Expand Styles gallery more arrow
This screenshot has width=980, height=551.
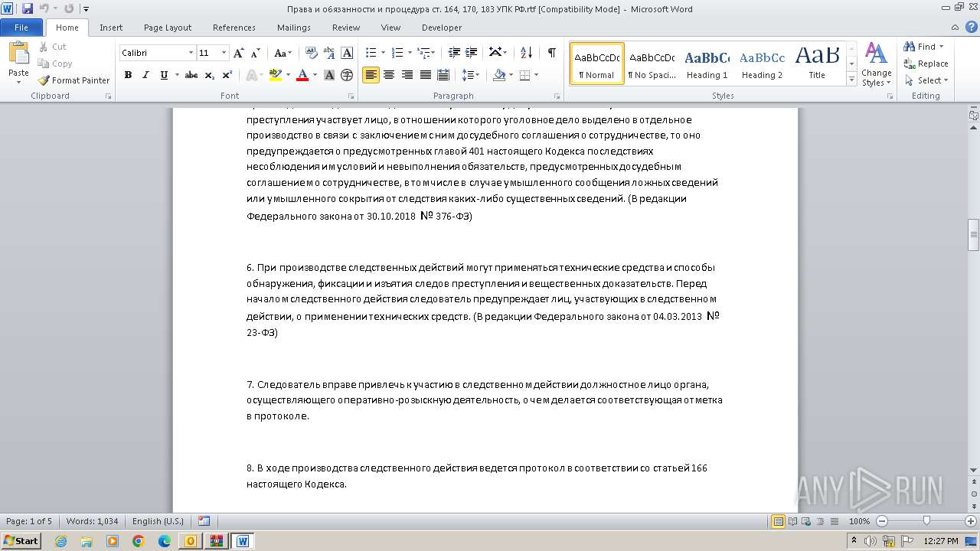pyautogui.click(x=851, y=80)
